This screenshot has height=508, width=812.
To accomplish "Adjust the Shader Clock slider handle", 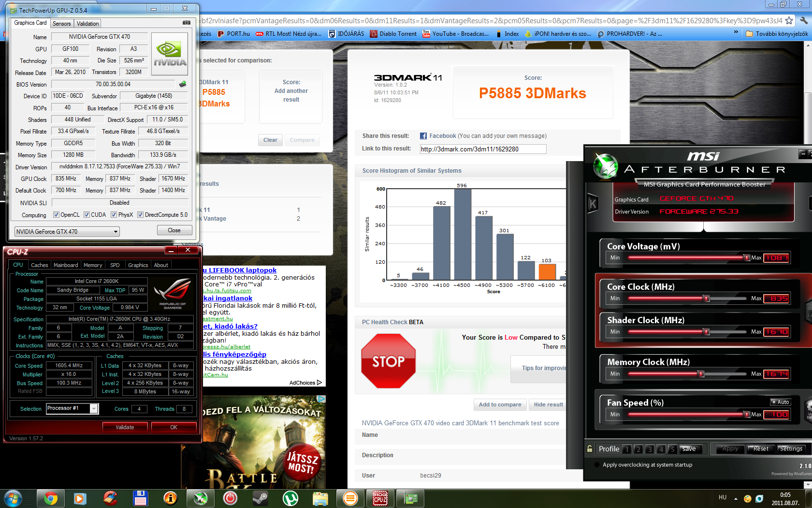I will (707, 332).
